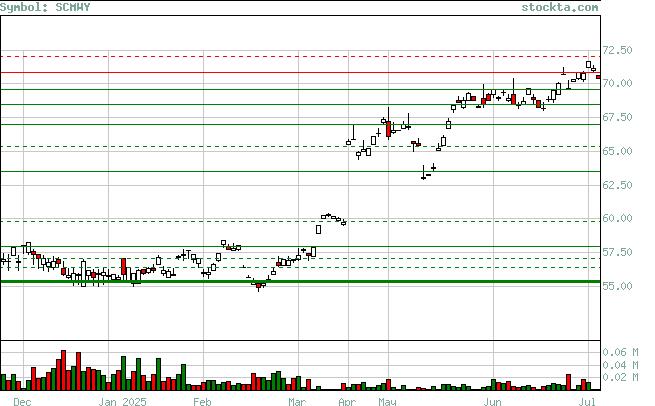
Task: Click the Dec month label
Action: [x=22, y=401]
